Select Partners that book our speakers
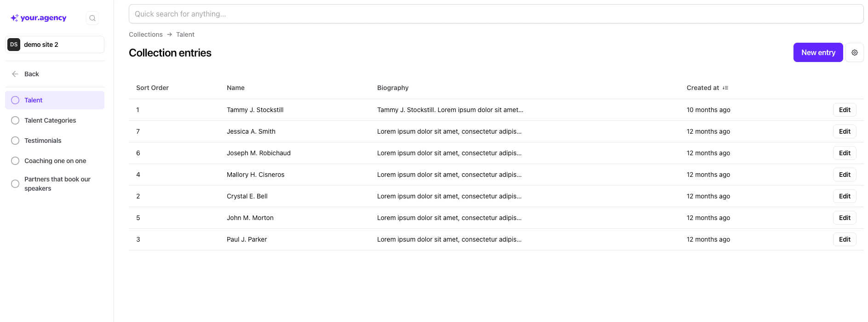868x322 pixels. 57,184
